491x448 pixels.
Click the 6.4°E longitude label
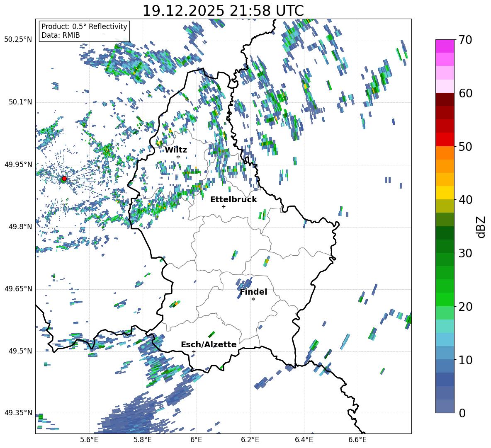tap(304, 440)
